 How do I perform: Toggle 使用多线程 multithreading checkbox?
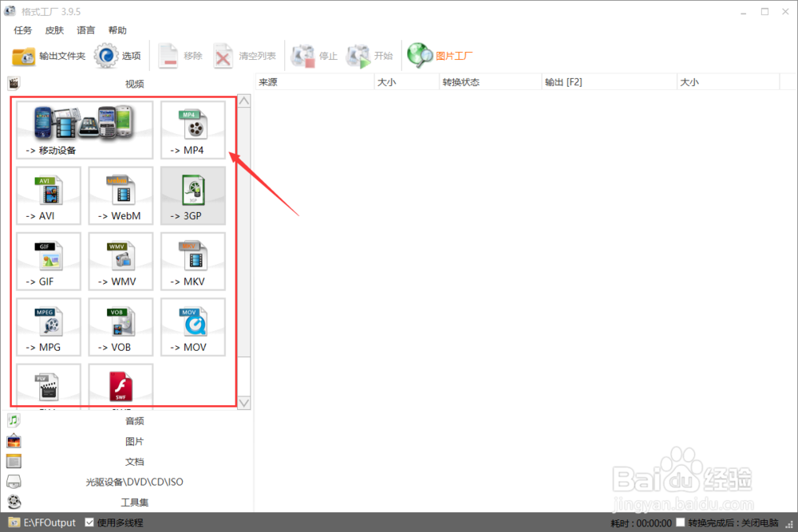click(89, 522)
